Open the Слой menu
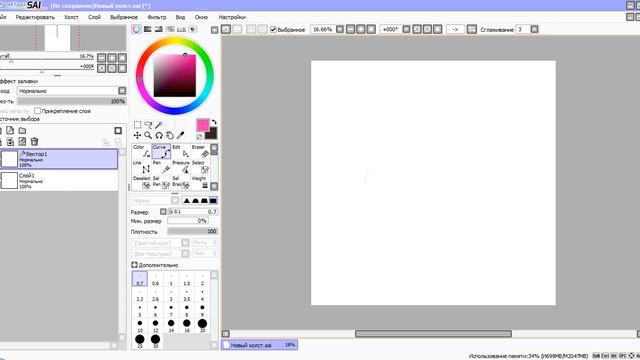The image size is (640, 360). pos(94,17)
